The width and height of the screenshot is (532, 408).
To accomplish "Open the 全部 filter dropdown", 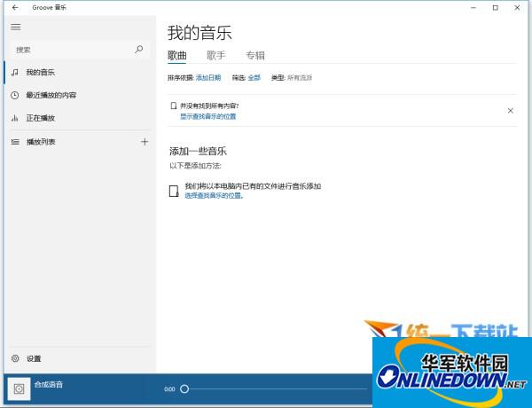I will 254,78.
